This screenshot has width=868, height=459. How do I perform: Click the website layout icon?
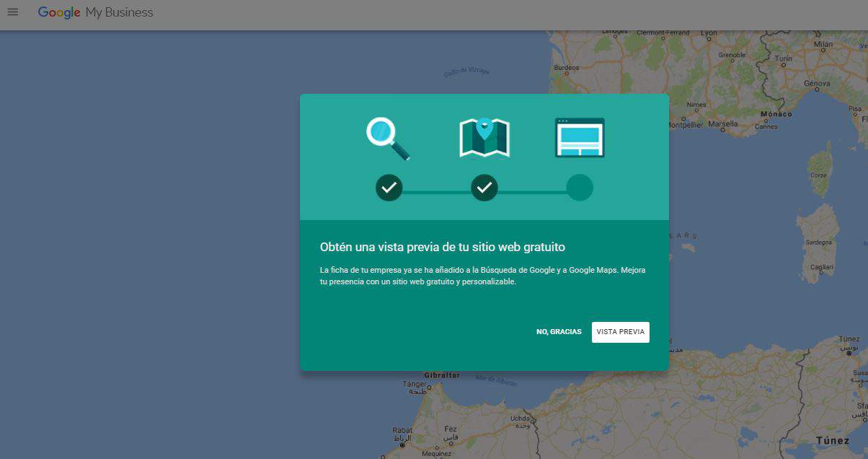pos(580,137)
